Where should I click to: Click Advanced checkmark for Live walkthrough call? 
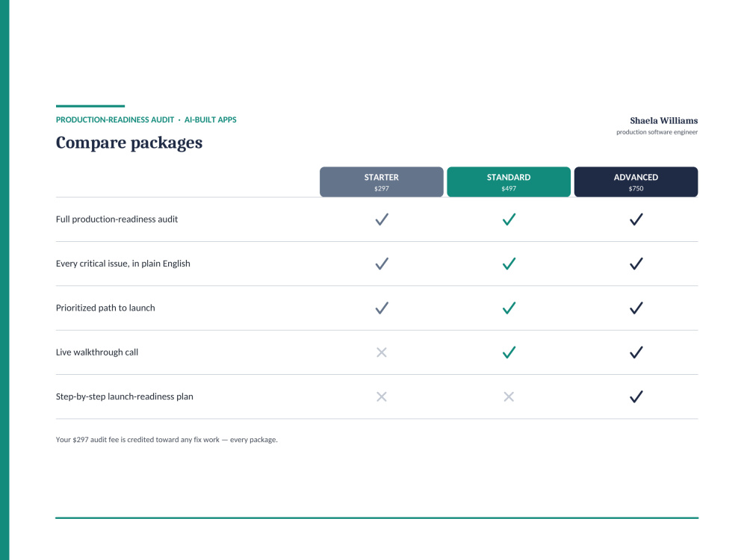(x=636, y=352)
